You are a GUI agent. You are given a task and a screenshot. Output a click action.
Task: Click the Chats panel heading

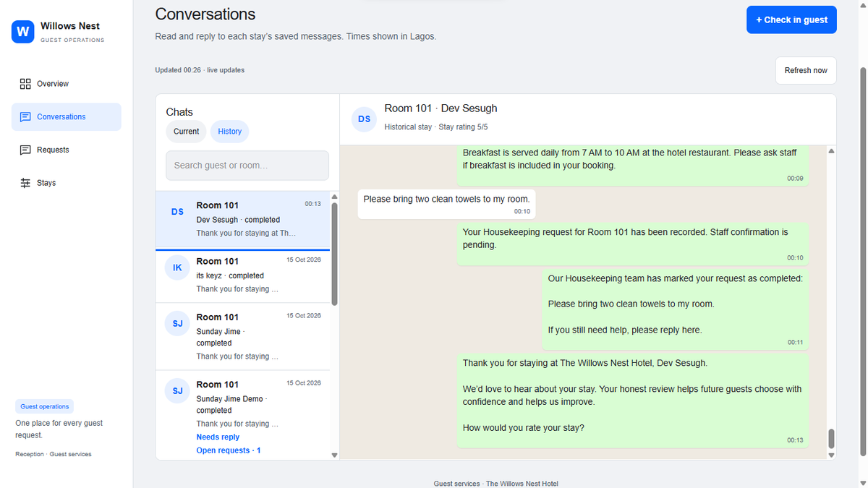coord(179,112)
